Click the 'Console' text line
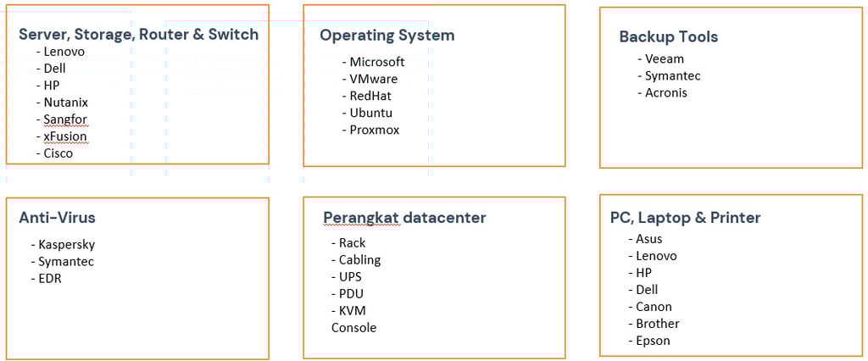868x361 pixels. pyautogui.click(x=353, y=328)
